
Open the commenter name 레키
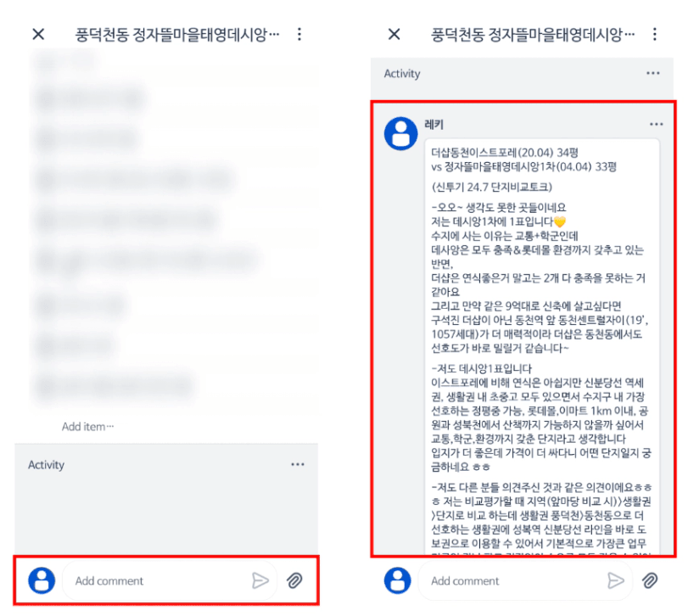(x=434, y=125)
